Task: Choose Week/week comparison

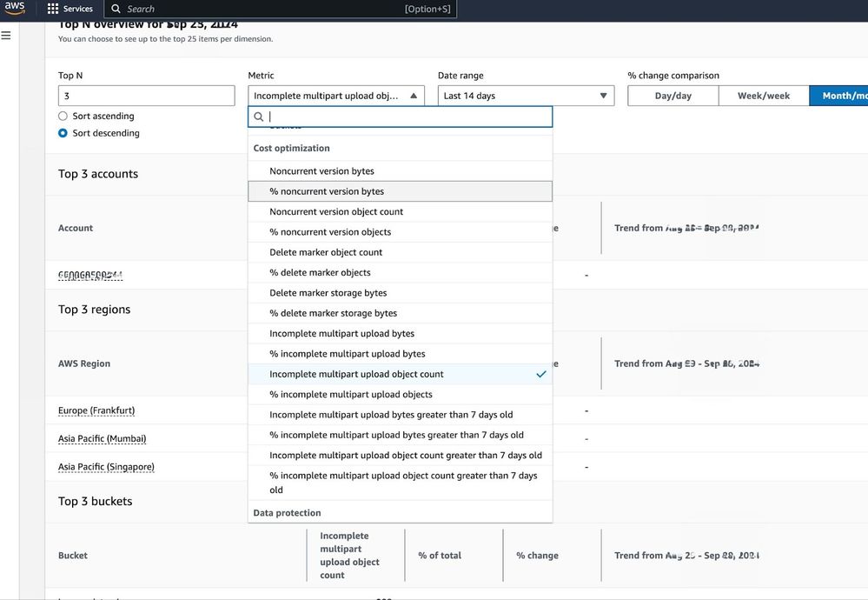Action: point(764,96)
